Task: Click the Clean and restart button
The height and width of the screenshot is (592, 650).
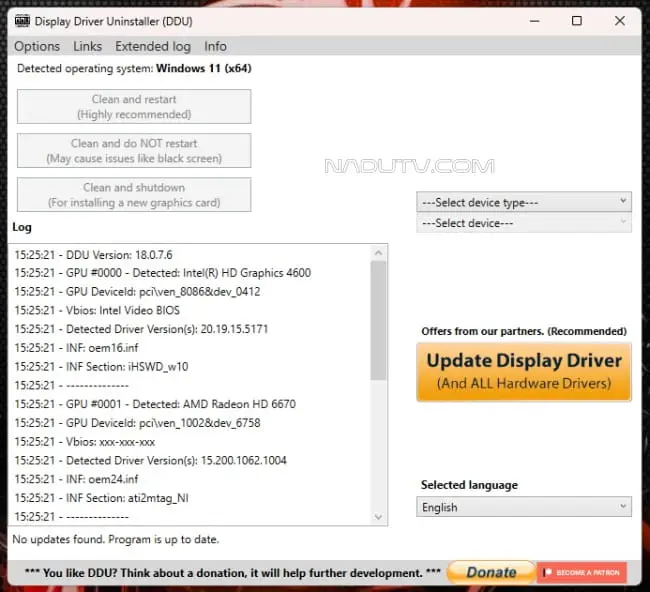Action: pyautogui.click(x=134, y=107)
